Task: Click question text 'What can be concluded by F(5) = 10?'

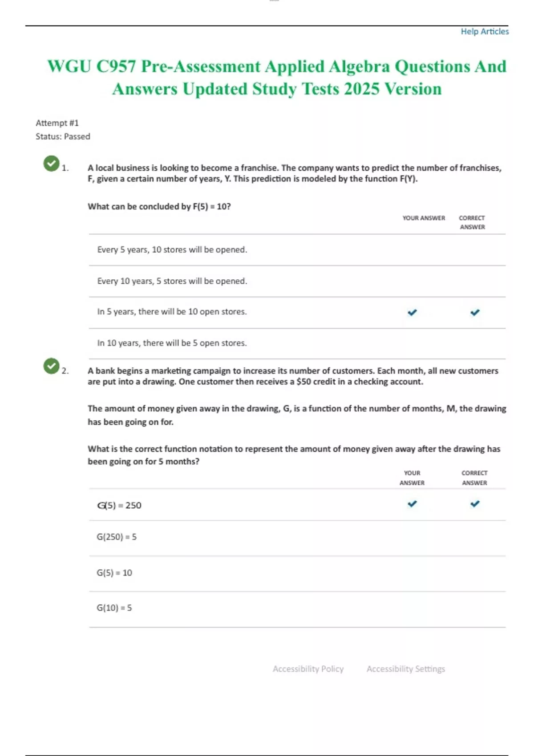Action: click(x=159, y=207)
